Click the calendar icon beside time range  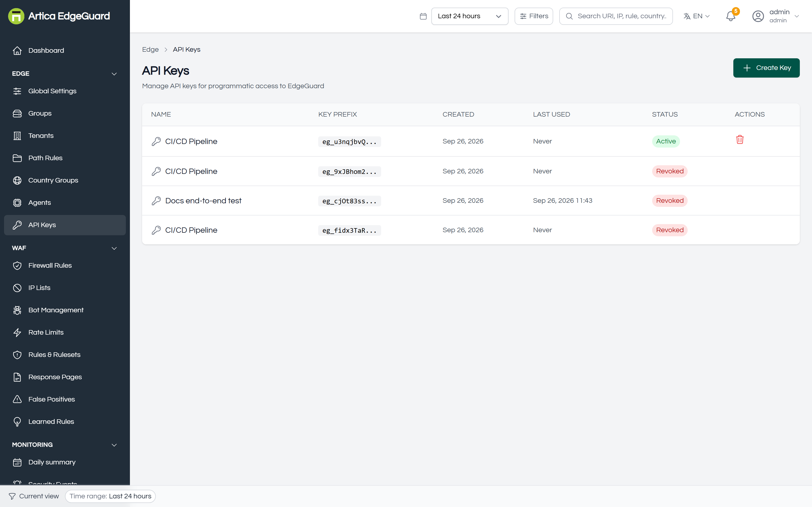point(423,16)
